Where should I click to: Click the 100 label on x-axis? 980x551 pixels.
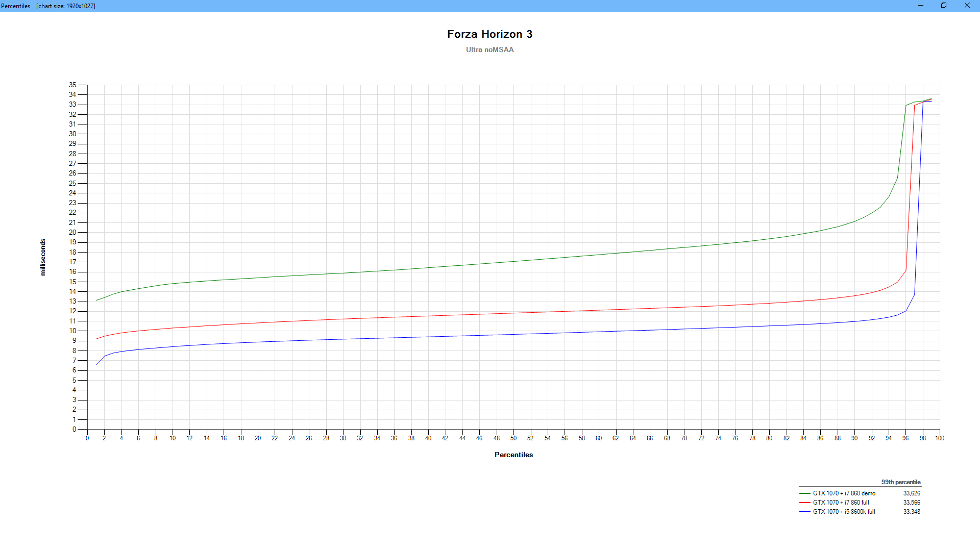[940, 438]
